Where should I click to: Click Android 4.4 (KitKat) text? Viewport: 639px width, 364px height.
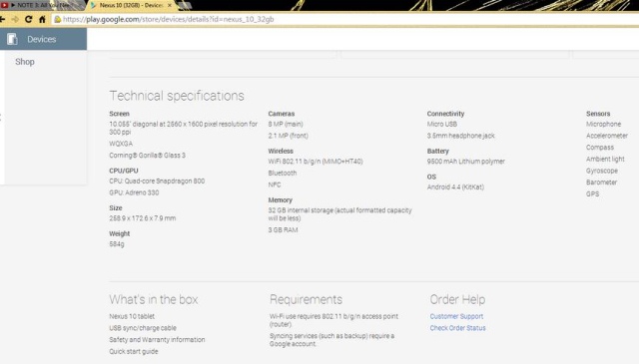[455, 187]
